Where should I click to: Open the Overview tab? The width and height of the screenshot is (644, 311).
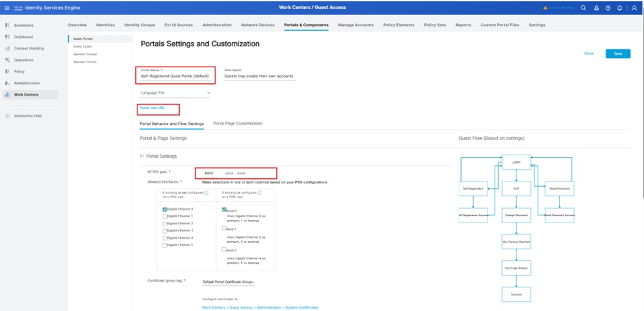[x=77, y=25]
